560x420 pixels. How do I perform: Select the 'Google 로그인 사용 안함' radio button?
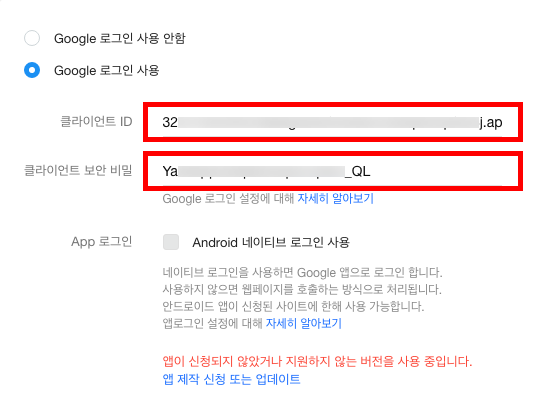click(32, 38)
